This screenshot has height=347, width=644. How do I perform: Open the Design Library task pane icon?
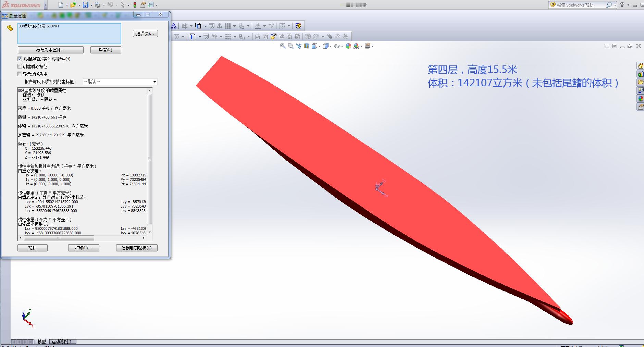click(640, 74)
